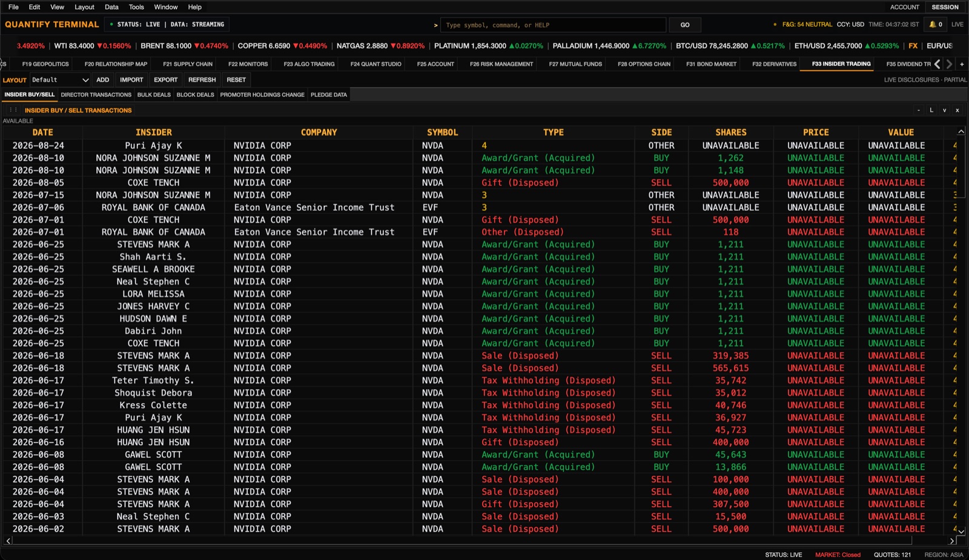The height and width of the screenshot is (560, 969).
Task: Open the File menu
Action: [x=13, y=7]
